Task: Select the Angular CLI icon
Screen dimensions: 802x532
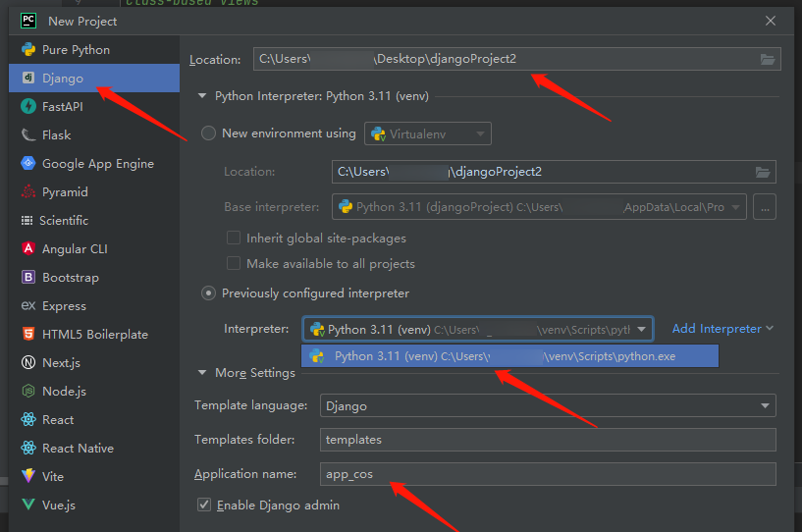Action: 27,249
